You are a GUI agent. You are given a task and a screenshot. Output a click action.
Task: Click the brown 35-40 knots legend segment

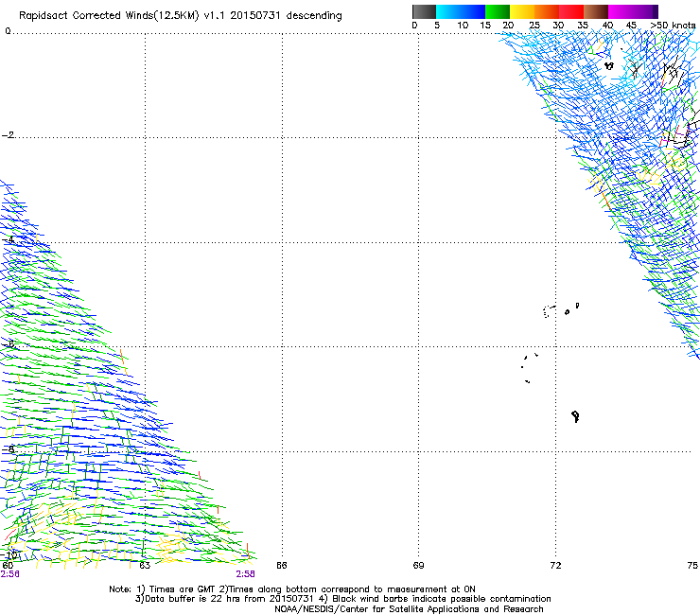pyautogui.click(x=596, y=11)
